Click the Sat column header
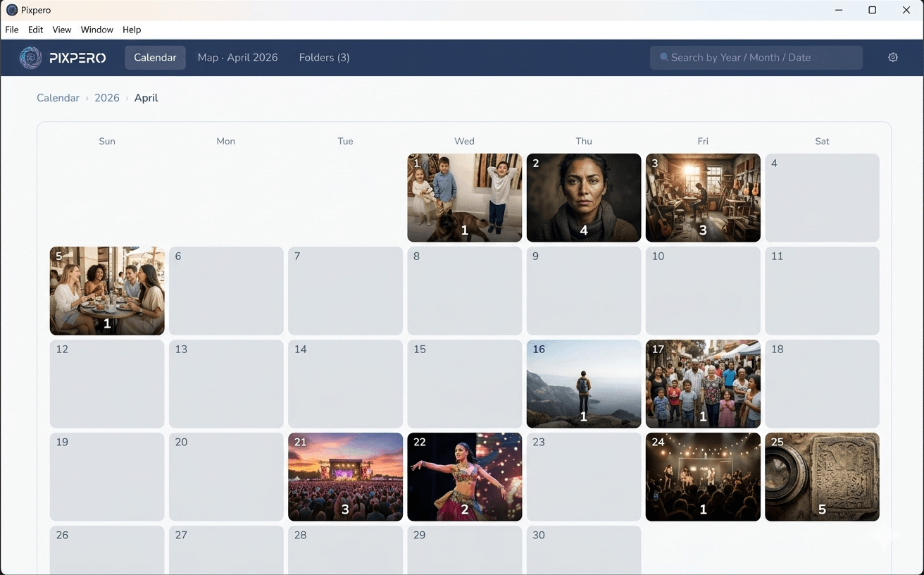 point(822,141)
